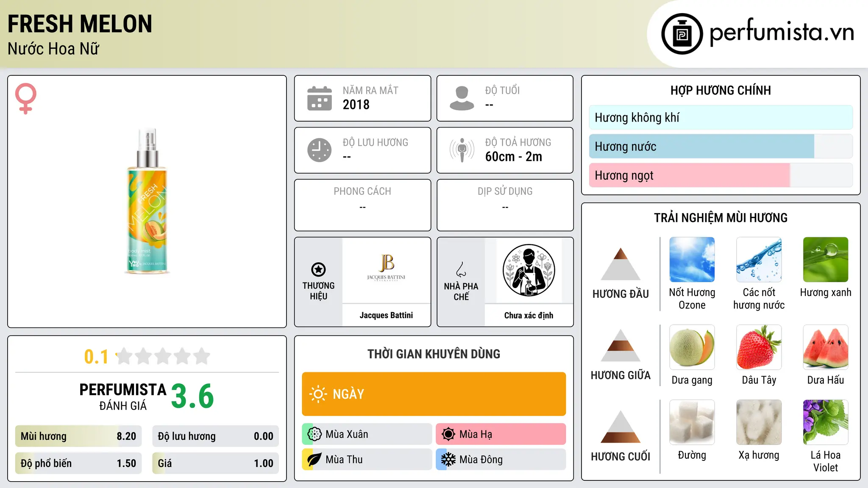The width and height of the screenshot is (868, 488).
Task: Open the Jacques Battini brand name link
Action: [x=386, y=315]
